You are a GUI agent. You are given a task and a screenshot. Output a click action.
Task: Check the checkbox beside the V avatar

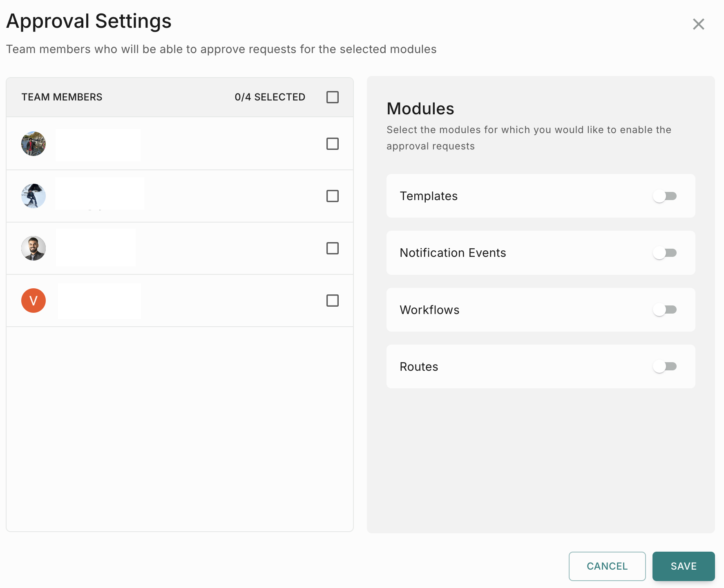(333, 301)
